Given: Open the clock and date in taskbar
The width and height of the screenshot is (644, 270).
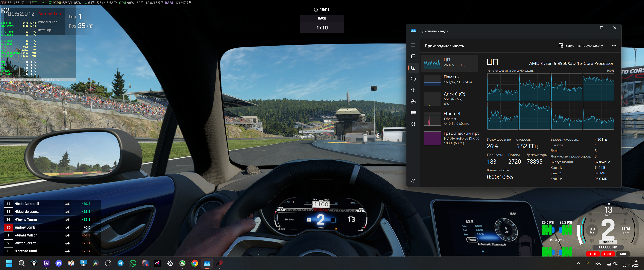Looking at the screenshot, I should 630,263.
